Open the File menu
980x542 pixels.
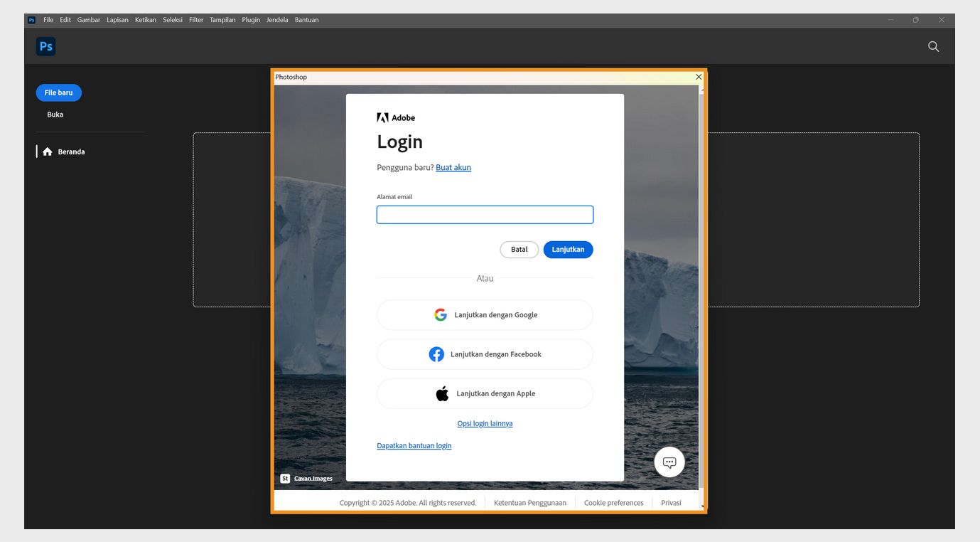tap(48, 19)
